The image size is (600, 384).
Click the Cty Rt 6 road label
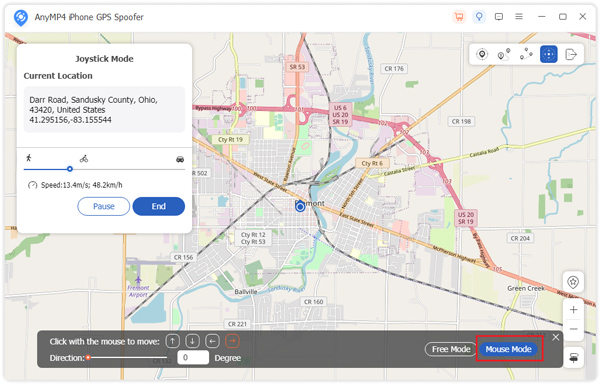tap(372, 163)
